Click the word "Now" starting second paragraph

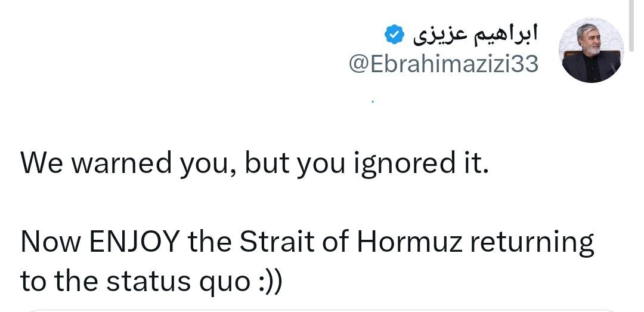pyautogui.click(x=49, y=242)
